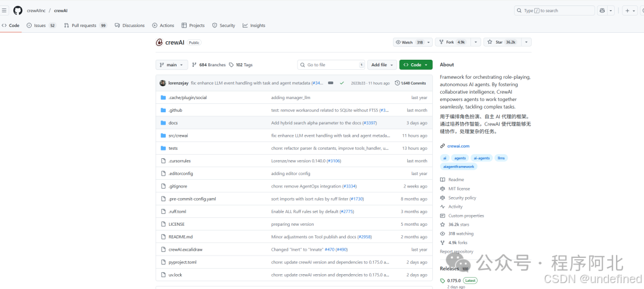Open pull request #3106 link
The image size is (644, 289).
coord(333,161)
